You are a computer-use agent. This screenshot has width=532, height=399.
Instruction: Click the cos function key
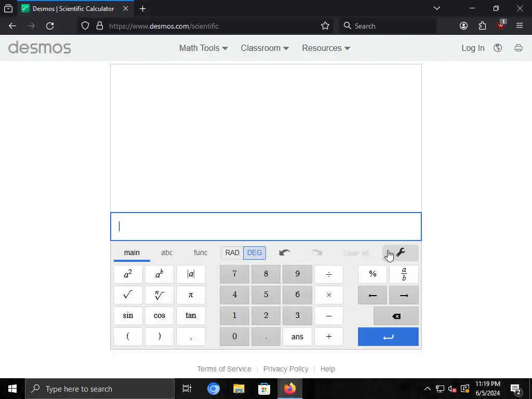click(x=159, y=315)
